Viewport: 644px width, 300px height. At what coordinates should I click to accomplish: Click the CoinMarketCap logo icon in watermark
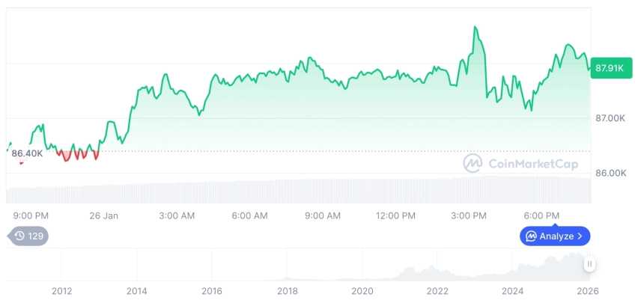[x=473, y=163]
